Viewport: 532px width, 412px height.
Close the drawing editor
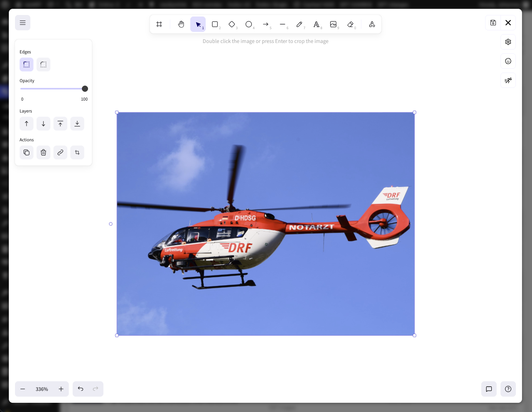[508, 23]
